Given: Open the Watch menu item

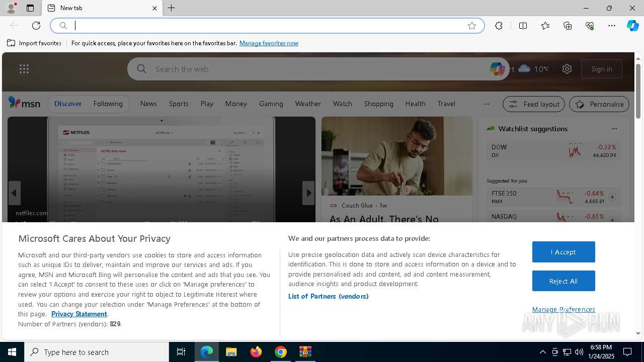Looking at the screenshot, I should coord(343,104).
